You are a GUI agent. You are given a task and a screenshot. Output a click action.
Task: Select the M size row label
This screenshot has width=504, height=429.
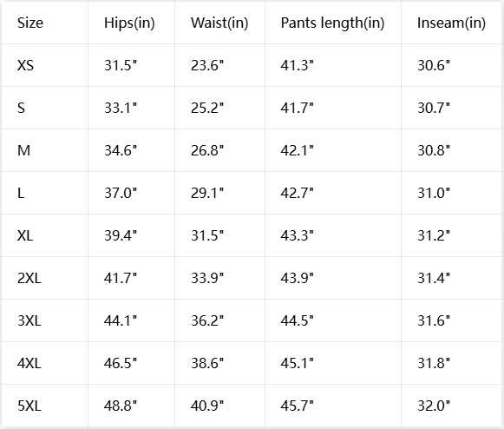(x=23, y=150)
